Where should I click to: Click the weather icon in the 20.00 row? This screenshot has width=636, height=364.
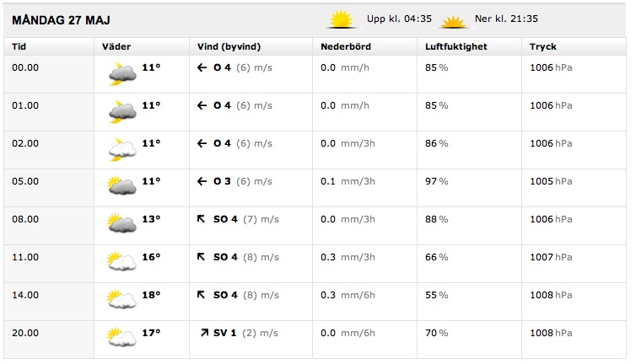click(121, 337)
